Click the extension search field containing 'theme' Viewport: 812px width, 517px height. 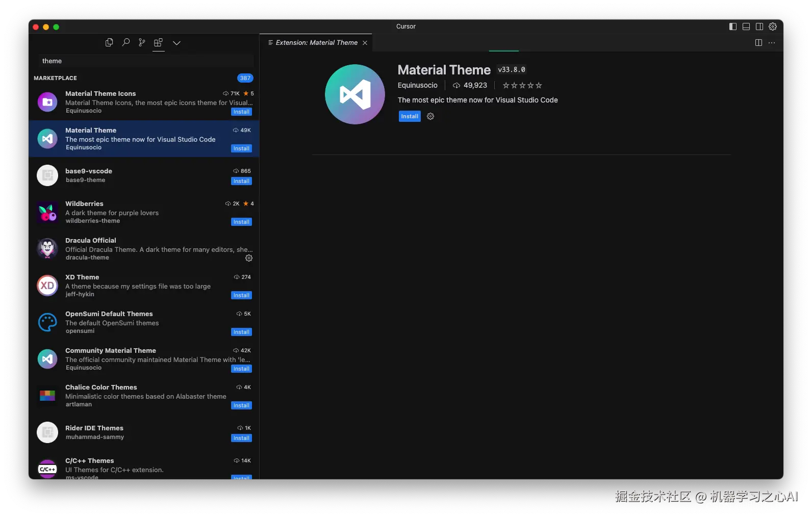tap(146, 61)
